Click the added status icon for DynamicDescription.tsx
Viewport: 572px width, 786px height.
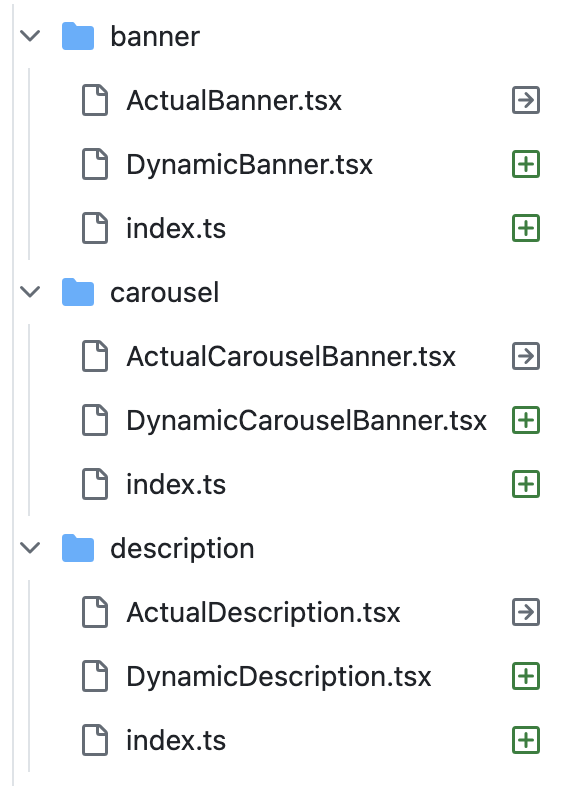[x=526, y=676]
